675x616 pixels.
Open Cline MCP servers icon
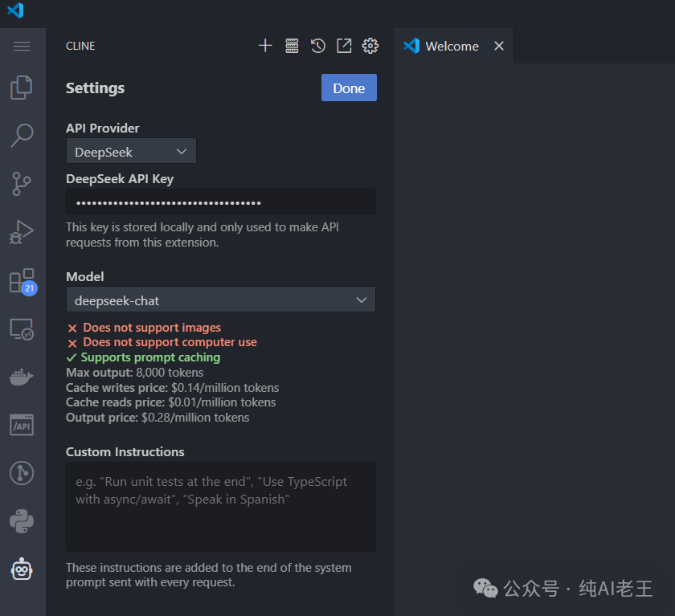click(292, 46)
